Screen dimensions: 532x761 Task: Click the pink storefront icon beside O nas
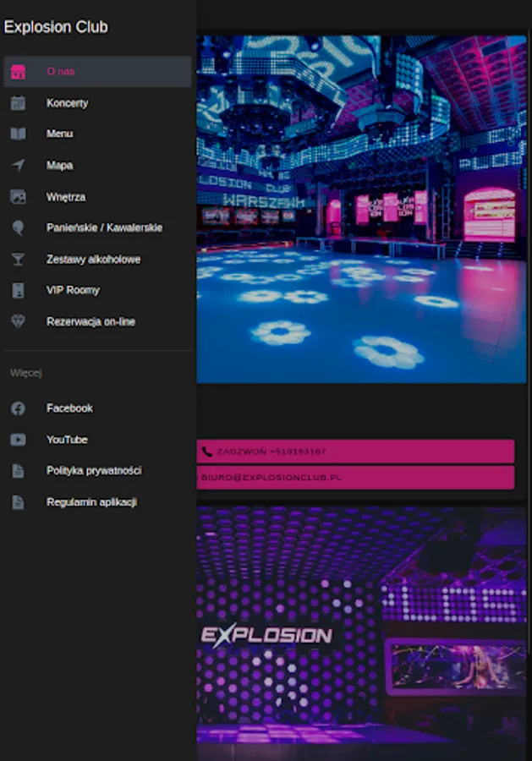[18, 71]
